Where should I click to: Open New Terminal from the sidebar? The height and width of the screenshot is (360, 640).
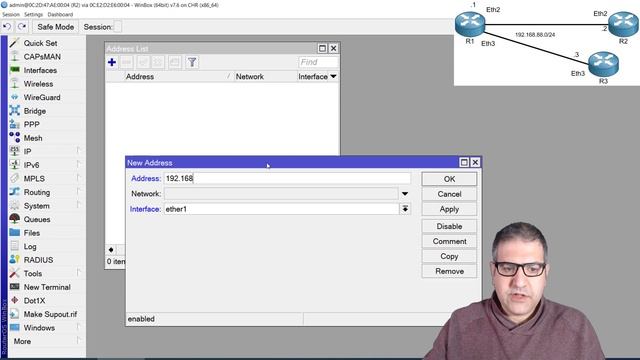(47, 287)
